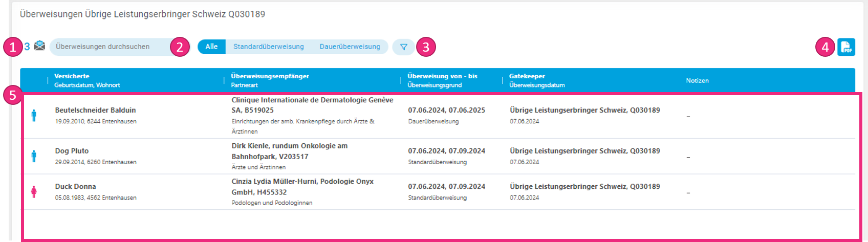The height and width of the screenshot is (242, 868).
Task: Click Gatekeeper entry in Duck Donna row
Action: point(584,187)
